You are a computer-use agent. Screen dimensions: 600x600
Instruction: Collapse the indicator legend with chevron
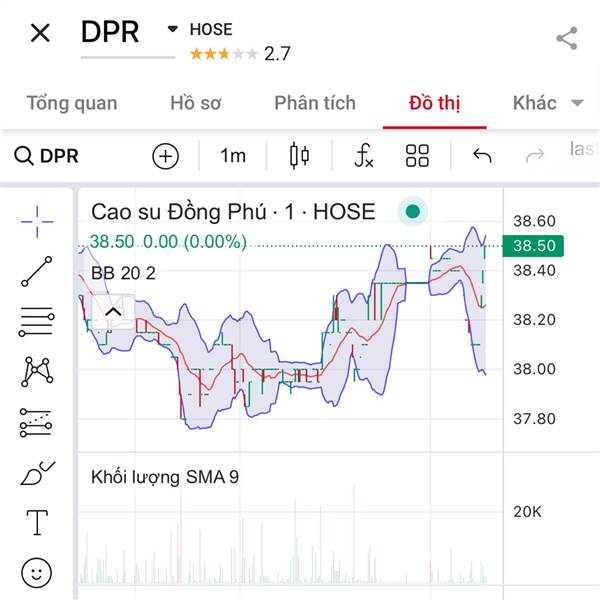[x=113, y=312]
